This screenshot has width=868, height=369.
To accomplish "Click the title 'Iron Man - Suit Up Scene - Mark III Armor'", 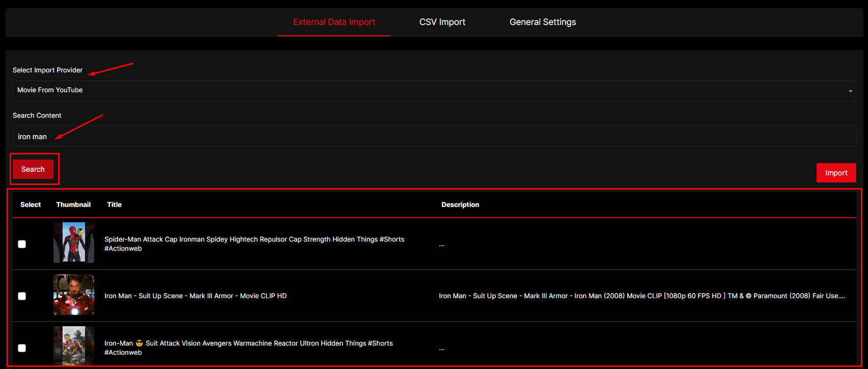I will [x=195, y=296].
